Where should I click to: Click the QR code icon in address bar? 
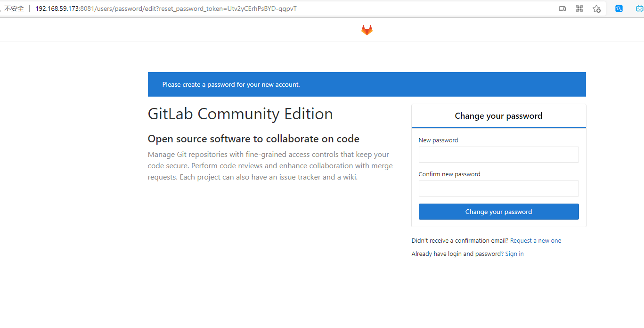(x=579, y=8)
